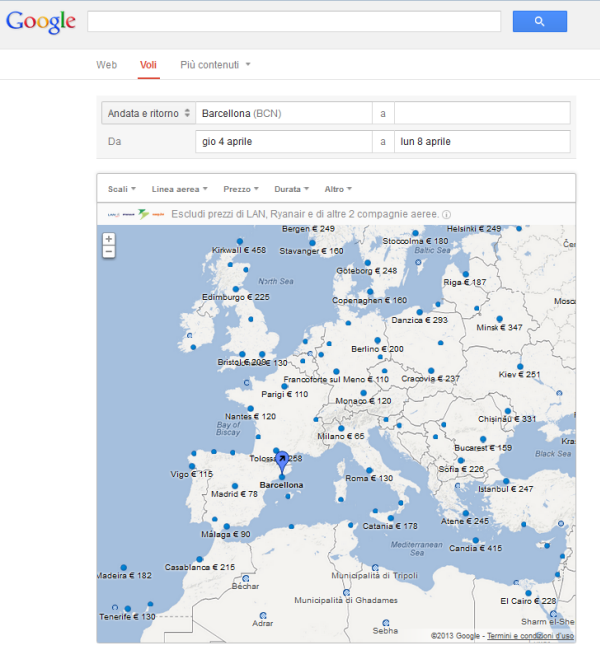Screen dimensions: 600x648
Task: Click the Madeira € 182 destination dot
Action: pos(124,567)
